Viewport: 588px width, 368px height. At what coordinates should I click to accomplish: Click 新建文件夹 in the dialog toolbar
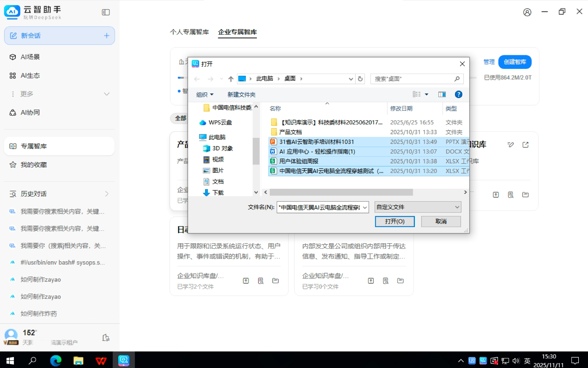(241, 95)
